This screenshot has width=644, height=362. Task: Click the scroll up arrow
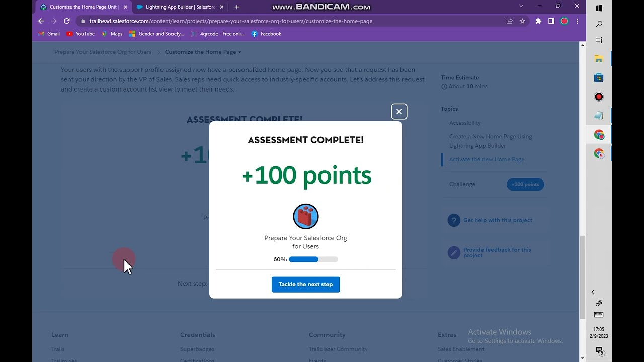(x=583, y=45)
